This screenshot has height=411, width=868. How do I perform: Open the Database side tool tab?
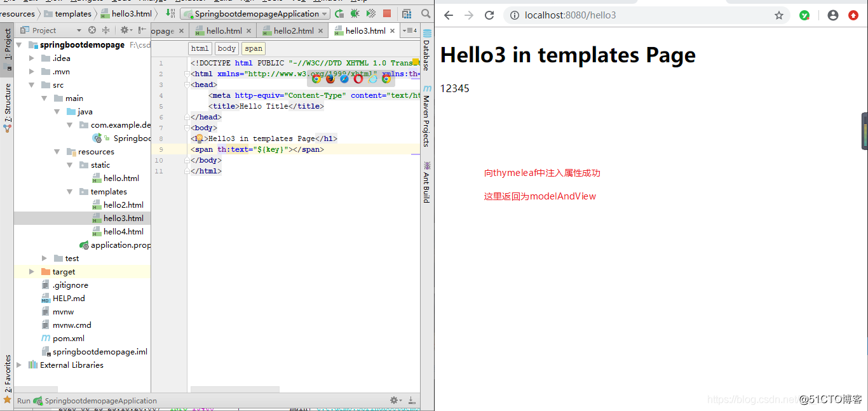427,50
